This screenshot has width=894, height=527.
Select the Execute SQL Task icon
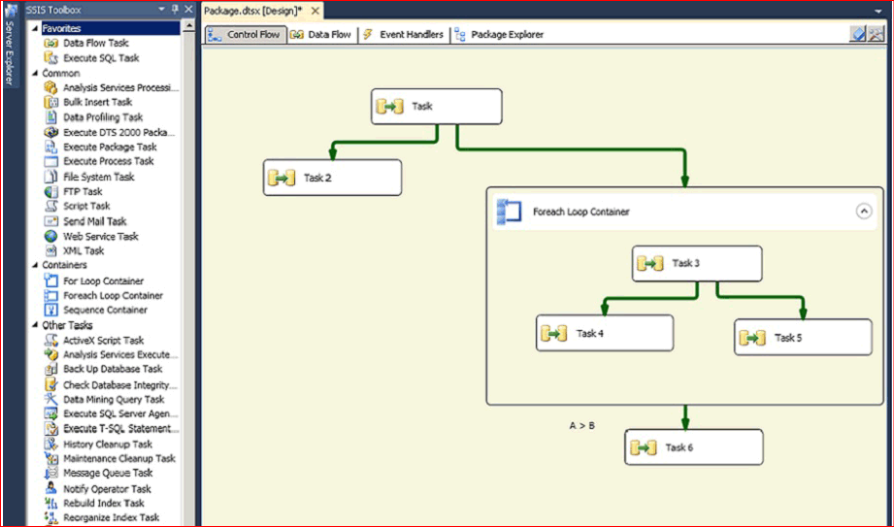[52, 58]
